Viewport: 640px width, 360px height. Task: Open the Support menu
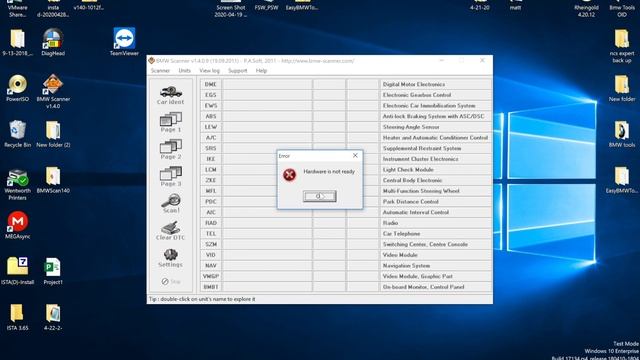click(238, 71)
